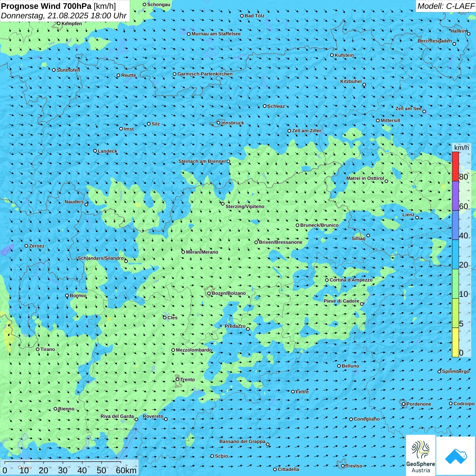This screenshot has width=476, height=476.
Task: Click the Schlanders/Silandro label
Action: tap(101, 258)
